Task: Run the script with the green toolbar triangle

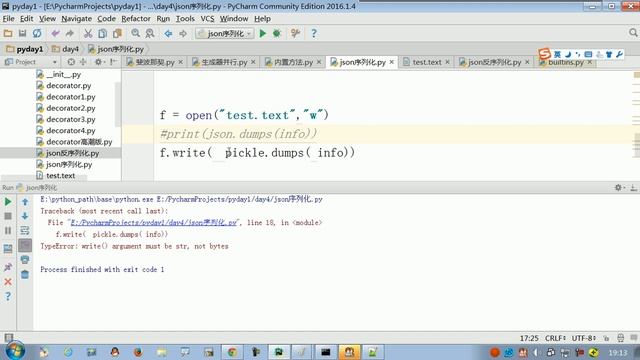Action: tap(263, 33)
